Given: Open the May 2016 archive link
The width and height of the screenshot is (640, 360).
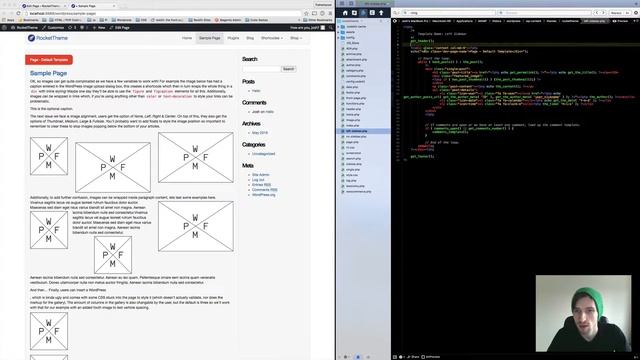Looking at the screenshot, I should pyautogui.click(x=260, y=133).
